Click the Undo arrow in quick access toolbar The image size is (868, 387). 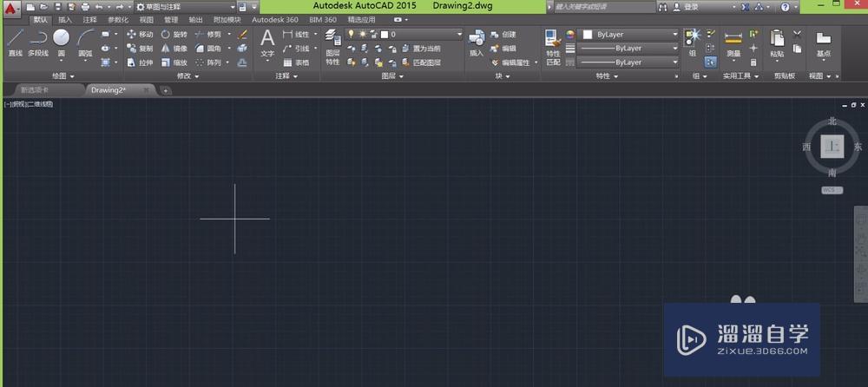coord(99,7)
